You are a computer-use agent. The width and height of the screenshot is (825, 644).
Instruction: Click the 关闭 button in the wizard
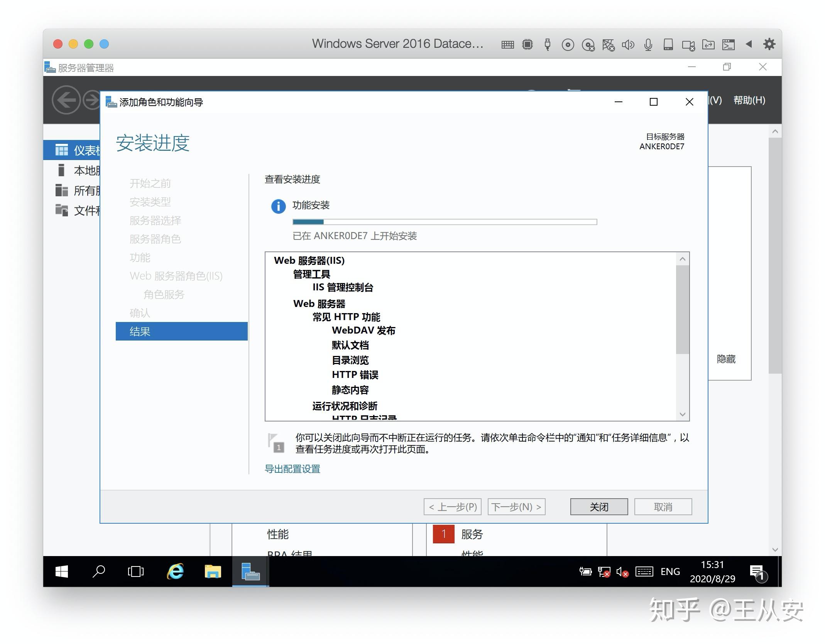point(598,506)
